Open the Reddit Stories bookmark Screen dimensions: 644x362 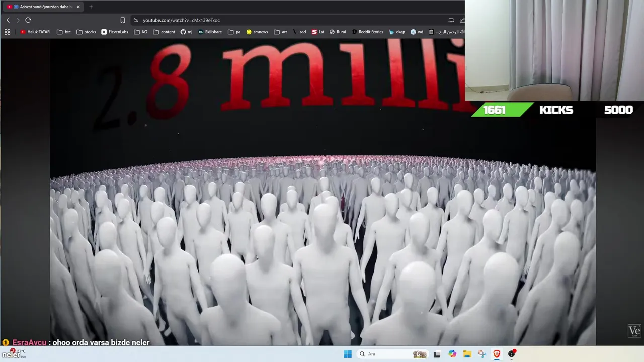(x=368, y=32)
